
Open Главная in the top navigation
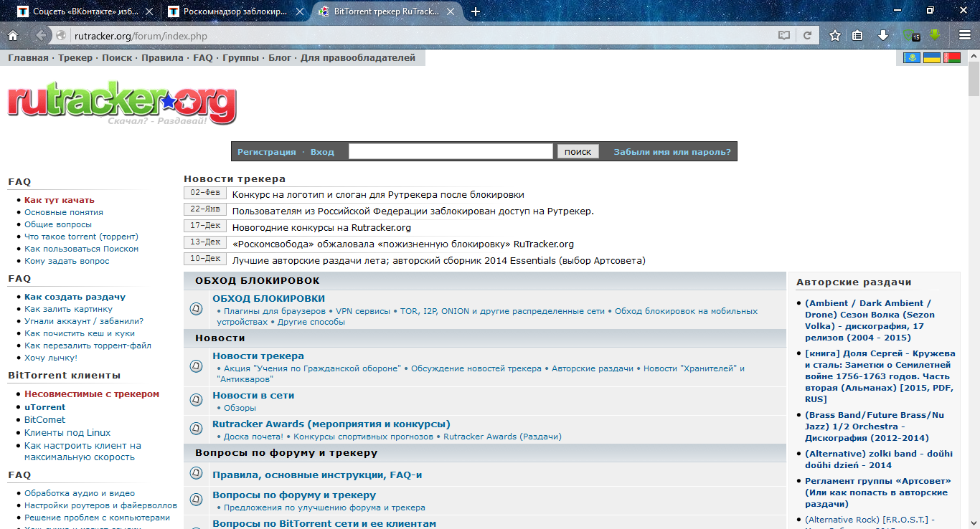coord(28,58)
